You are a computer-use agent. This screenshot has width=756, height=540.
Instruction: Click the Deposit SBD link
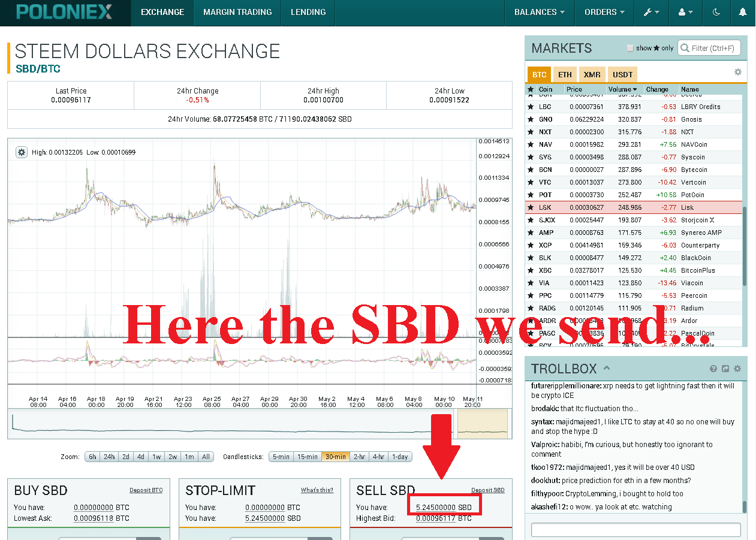coord(487,490)
